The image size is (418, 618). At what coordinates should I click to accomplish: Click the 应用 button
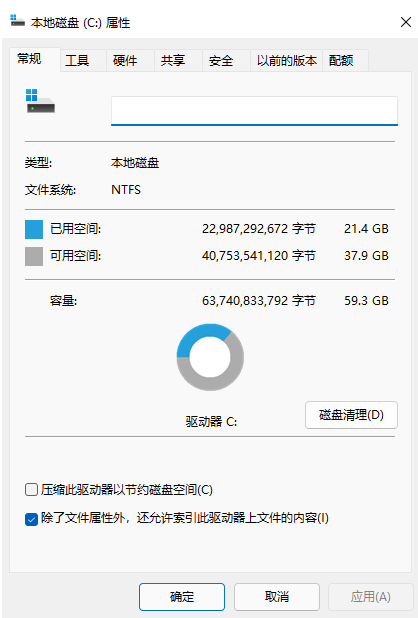pos(370,597)
